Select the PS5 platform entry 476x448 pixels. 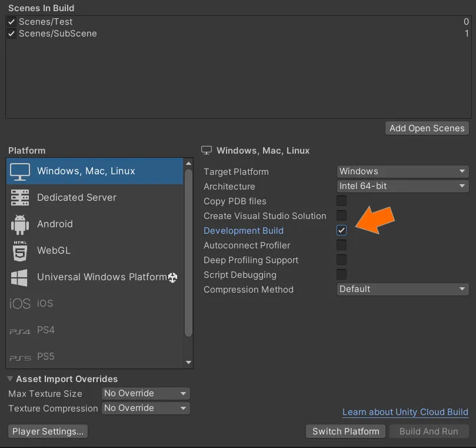click(95, 356)
